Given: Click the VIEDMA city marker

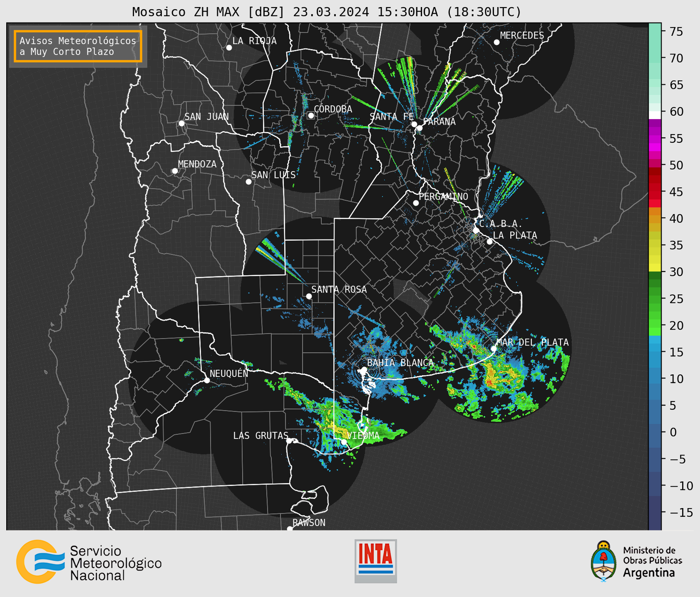Looking at the screenshot, I should [x=344, y=442].
